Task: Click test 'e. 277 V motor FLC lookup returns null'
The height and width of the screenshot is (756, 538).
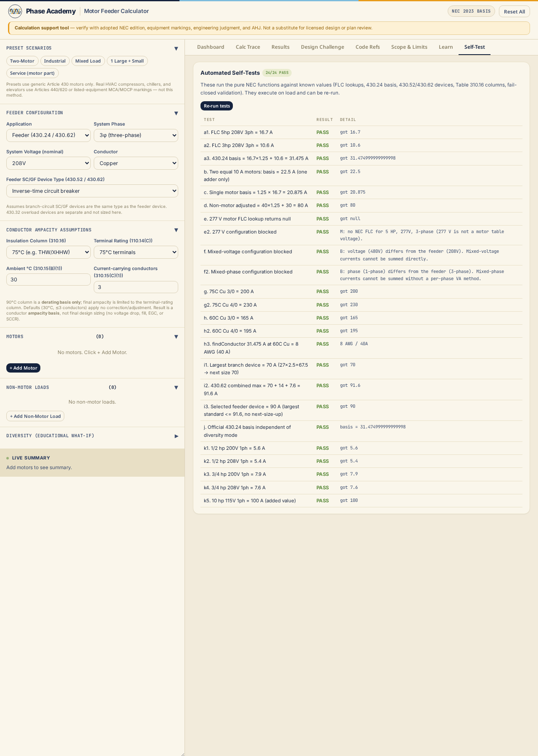Action: (x=247, y=219)
